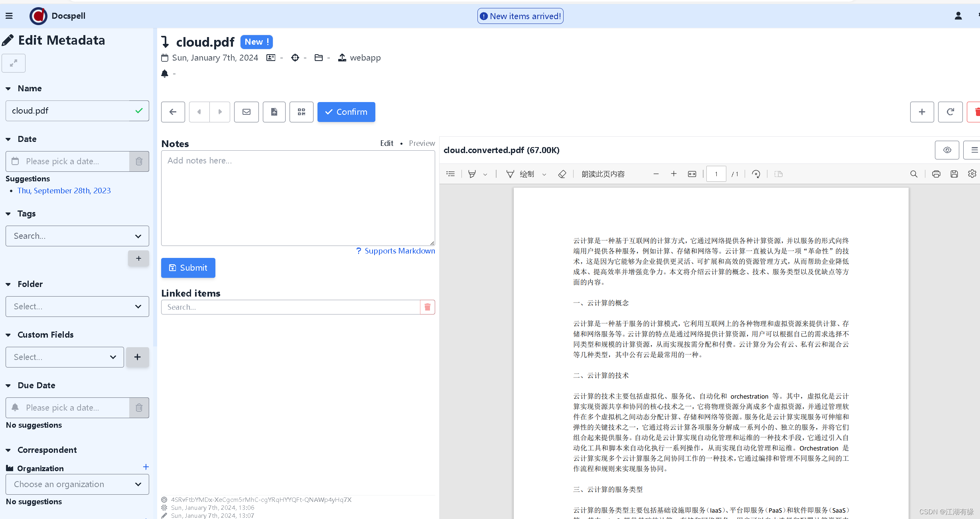Print the PDF document
Viewport: 980px width, 519px height.
936,174
